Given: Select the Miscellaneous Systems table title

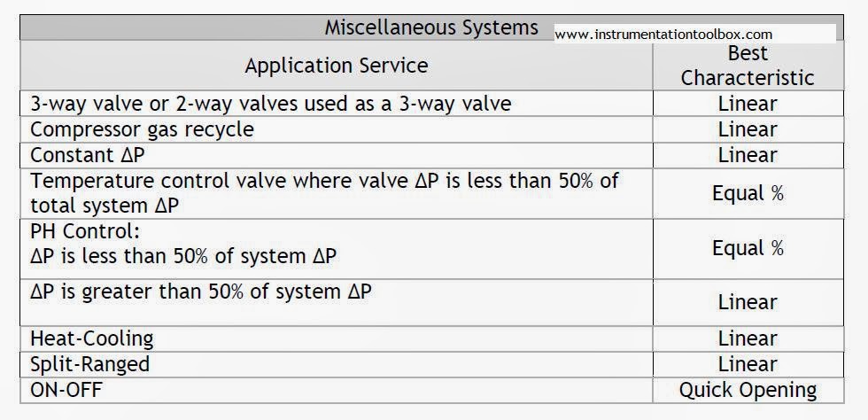Looking at the screenshot, I should click(430, 27).
